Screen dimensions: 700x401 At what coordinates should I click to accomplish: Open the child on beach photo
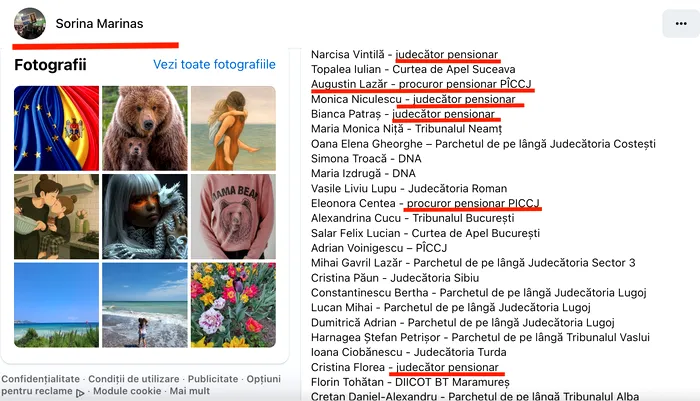[145, 305]
